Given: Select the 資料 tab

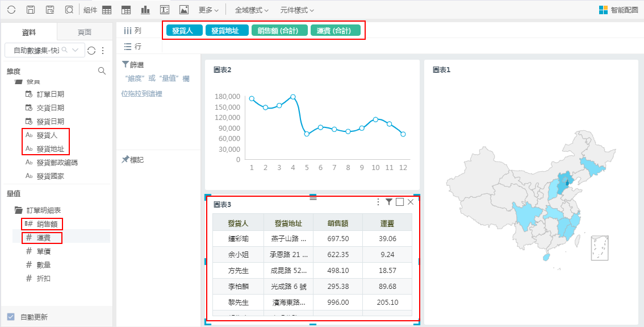Looking at the screenshot, I should (29, 32).
